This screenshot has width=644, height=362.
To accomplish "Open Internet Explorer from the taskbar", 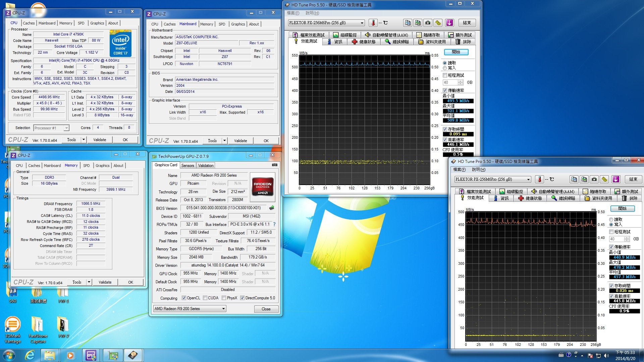I will [30, 355].
